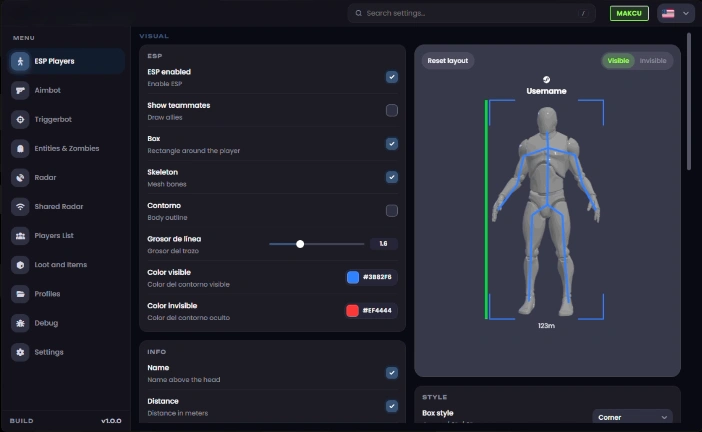Click the Radar icon in sidebar
This screenshot has height=432, width=702.
(x=20, y=178)
